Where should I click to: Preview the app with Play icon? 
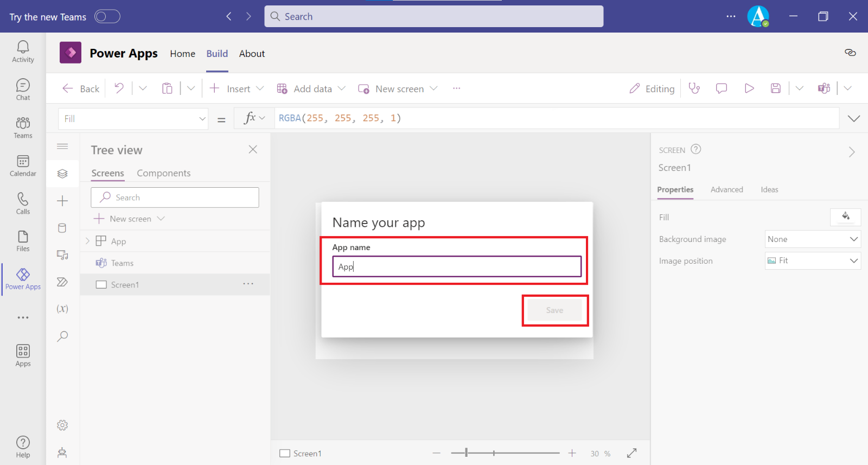(x=749, y=88)
